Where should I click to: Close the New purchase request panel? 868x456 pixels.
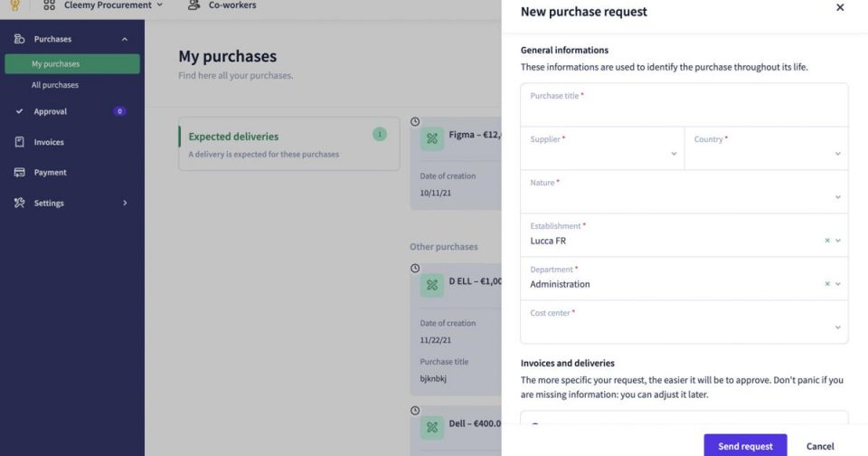(840, 8)
